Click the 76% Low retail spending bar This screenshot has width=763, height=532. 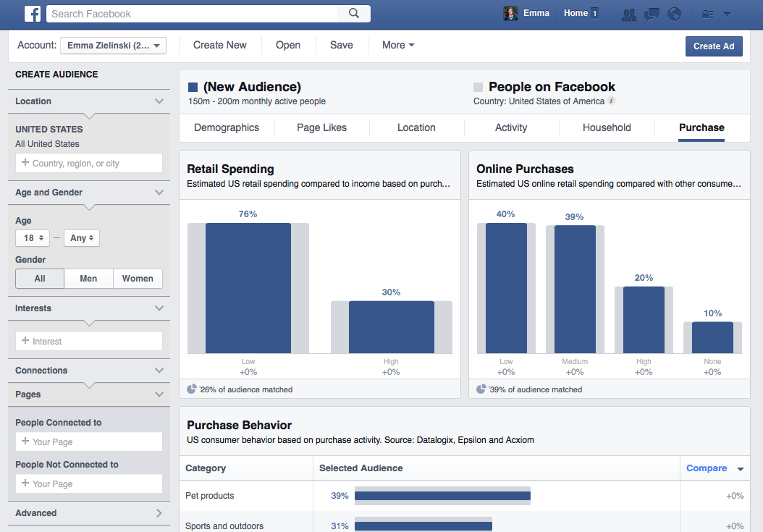pyautogui.click(x=248, y=288)
